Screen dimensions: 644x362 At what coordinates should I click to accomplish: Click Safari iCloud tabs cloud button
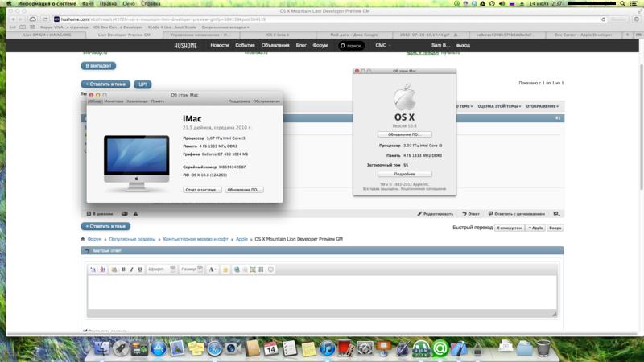point(32,19)
